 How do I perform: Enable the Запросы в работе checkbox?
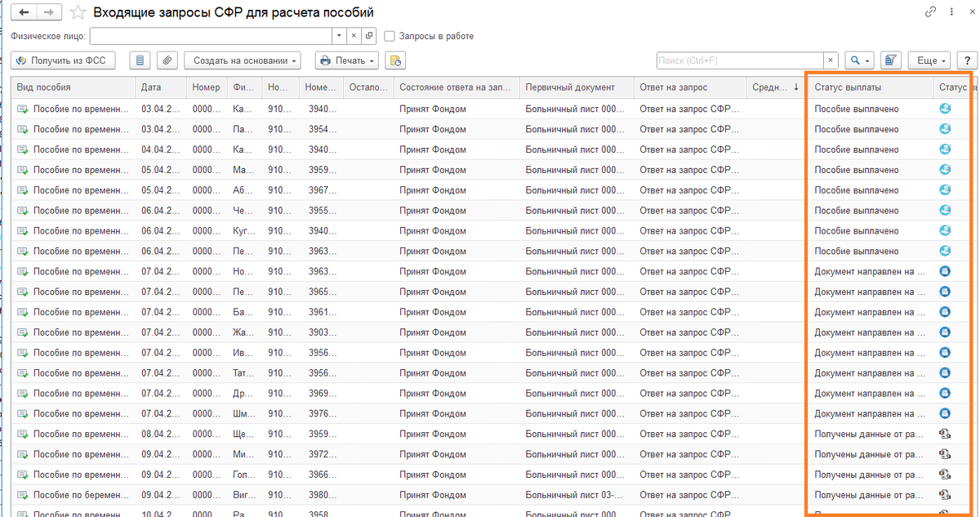390,36
